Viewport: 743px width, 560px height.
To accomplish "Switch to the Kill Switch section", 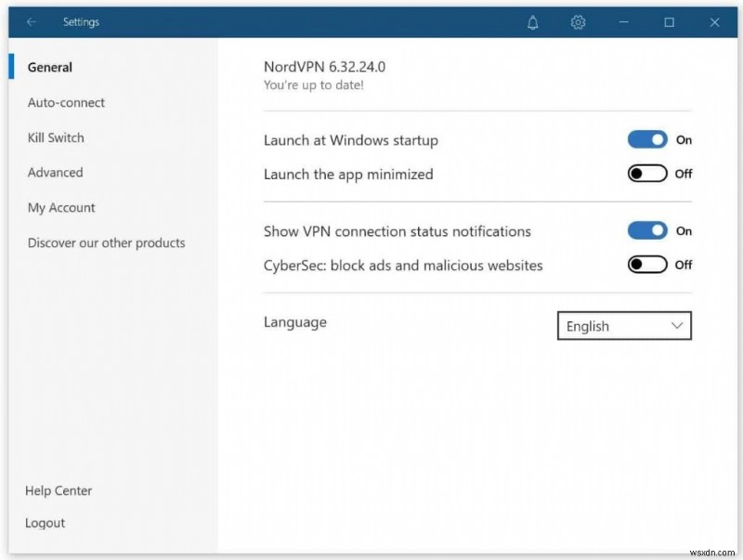I will (x=56, y=137).
